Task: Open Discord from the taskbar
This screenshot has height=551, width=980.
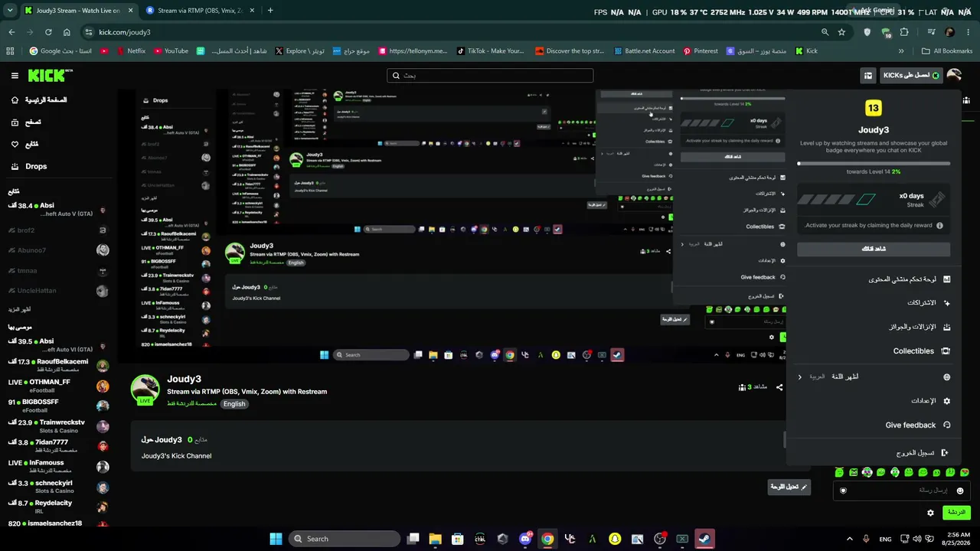Action: point(525,539)
